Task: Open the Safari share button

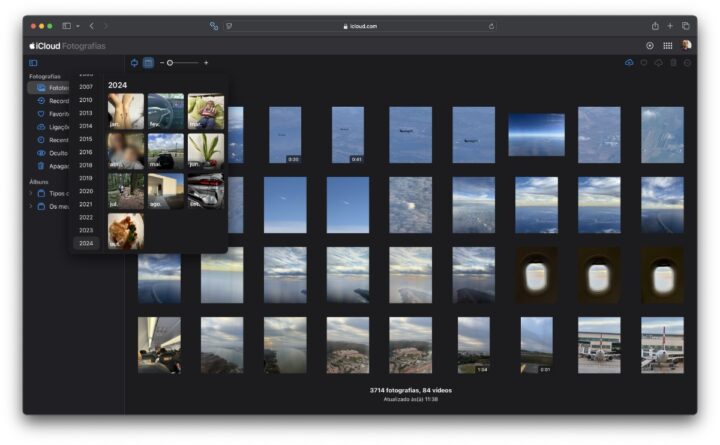Action: pos(655,26)
